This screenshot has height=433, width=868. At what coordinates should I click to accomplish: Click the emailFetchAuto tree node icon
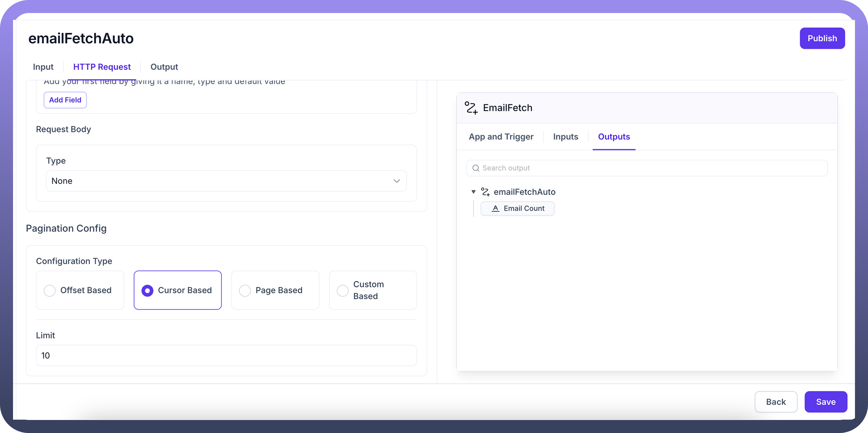[x=485, y=192]
